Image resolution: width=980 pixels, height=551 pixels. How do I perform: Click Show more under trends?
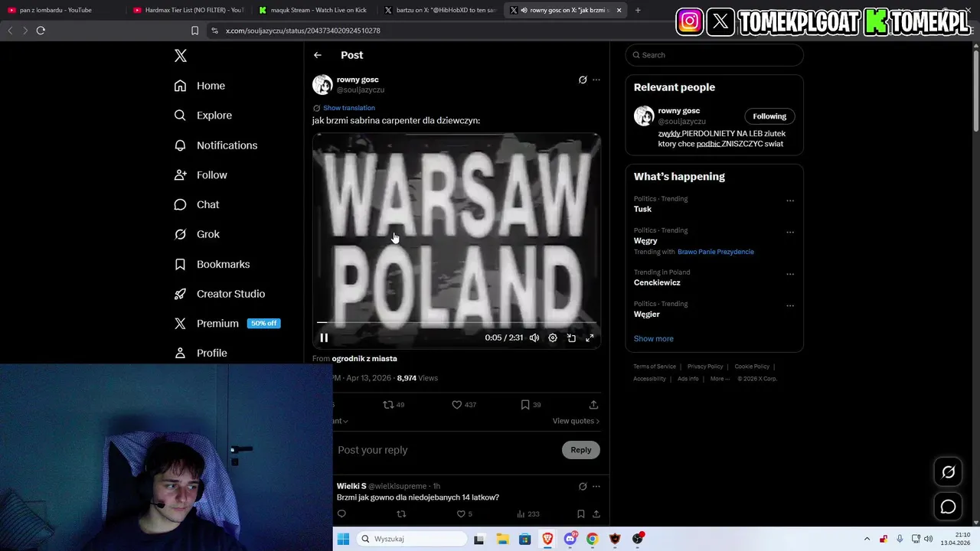(654, 338)
